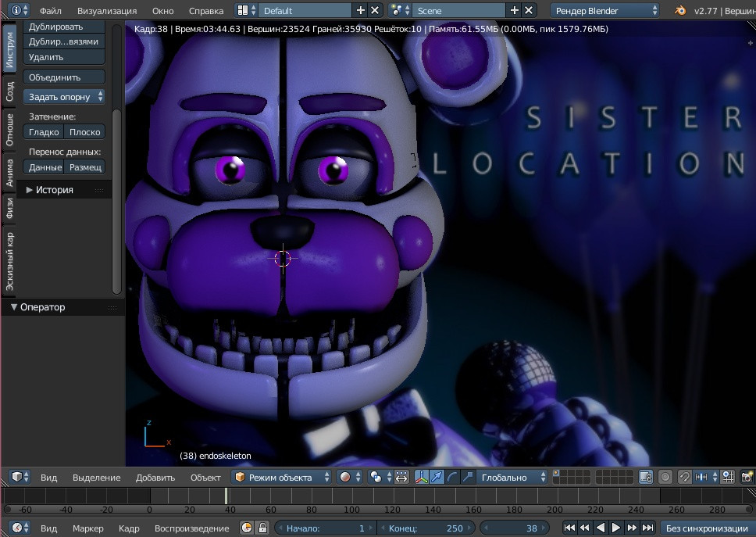Open the Без синхронизации sync dropdown

pyautogui.click(x=708, y=528)
